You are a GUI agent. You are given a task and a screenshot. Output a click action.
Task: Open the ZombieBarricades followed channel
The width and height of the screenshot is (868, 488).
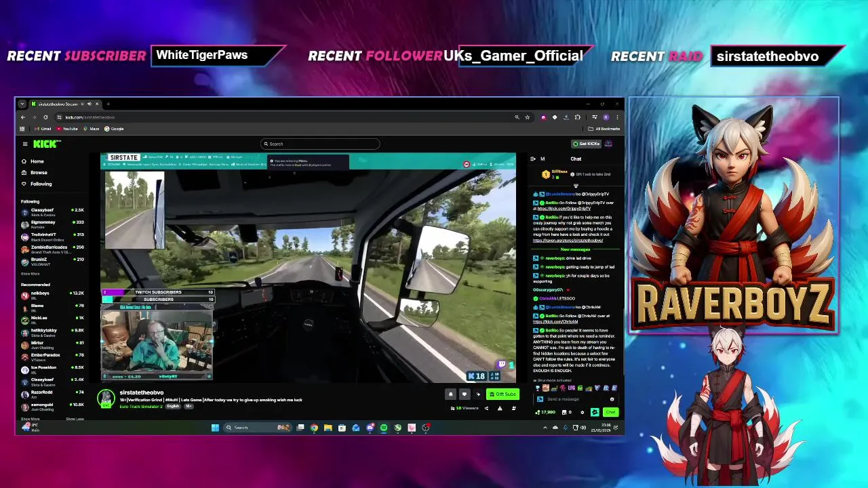[53, 249]
